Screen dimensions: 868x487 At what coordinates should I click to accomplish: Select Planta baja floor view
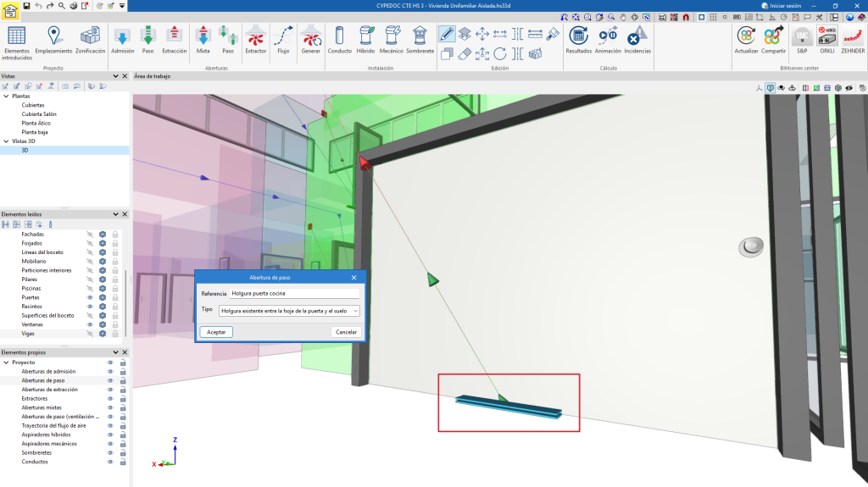tap(34, 132)
